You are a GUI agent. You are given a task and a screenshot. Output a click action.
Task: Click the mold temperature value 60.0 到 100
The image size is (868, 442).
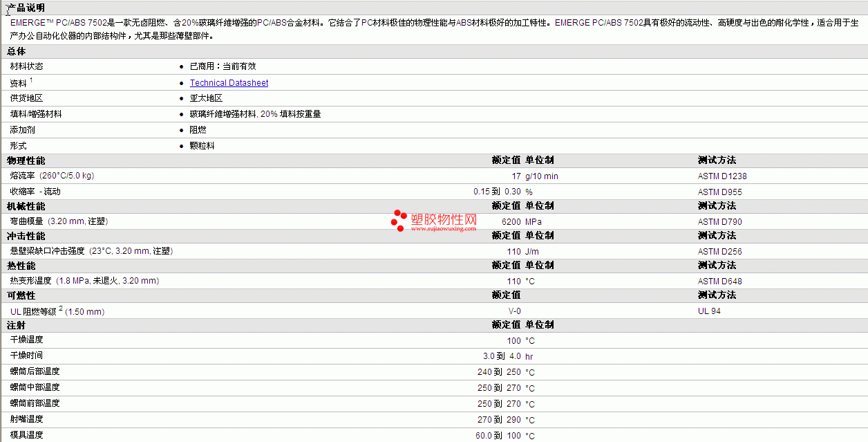(x=498, y=436)
